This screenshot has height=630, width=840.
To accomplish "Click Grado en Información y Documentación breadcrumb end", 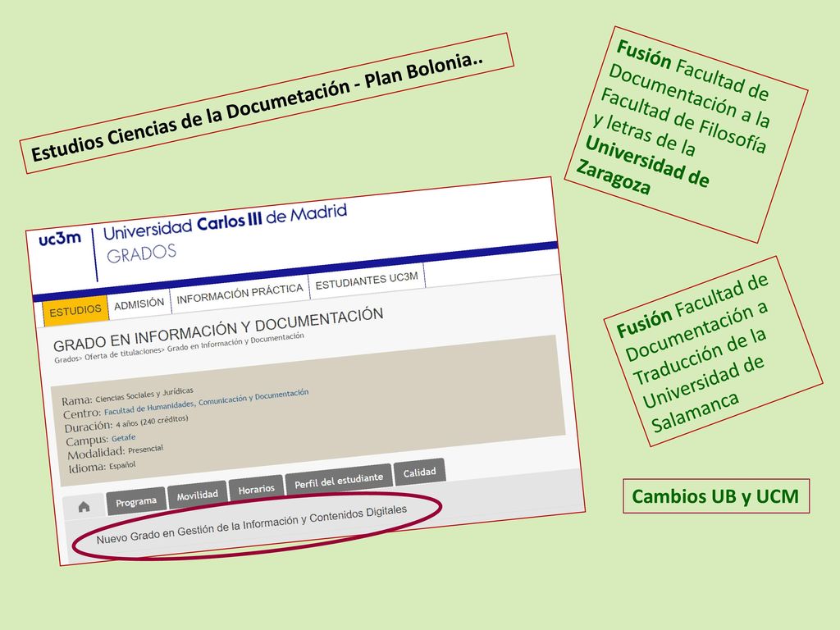I will coord(235,342).
